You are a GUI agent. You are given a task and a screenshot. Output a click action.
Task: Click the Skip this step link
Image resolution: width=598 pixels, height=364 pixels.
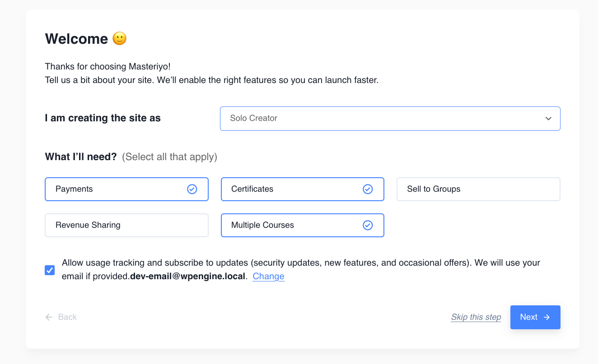click(x=476, y=317)
